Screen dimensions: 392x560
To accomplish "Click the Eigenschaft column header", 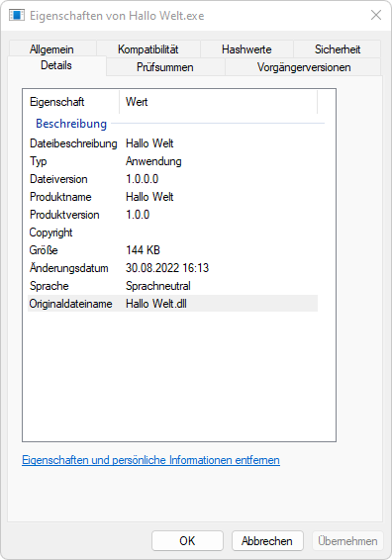I will coord(70,102).
